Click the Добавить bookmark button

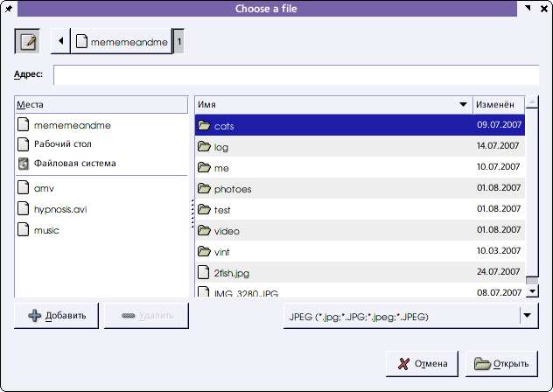pos(57,316)
